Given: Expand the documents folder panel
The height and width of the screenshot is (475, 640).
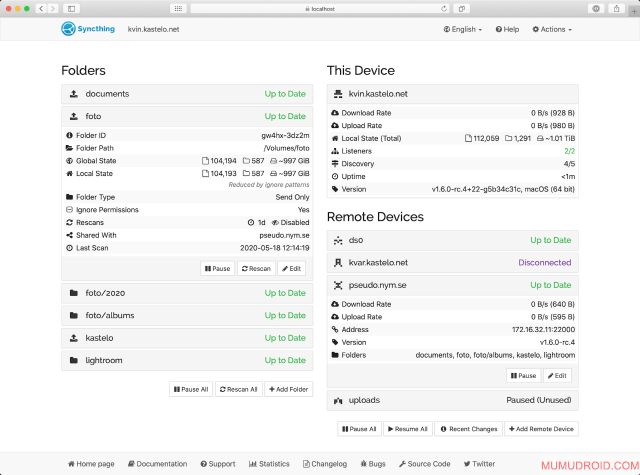Looking at the screenshot, I should point(187,94).
